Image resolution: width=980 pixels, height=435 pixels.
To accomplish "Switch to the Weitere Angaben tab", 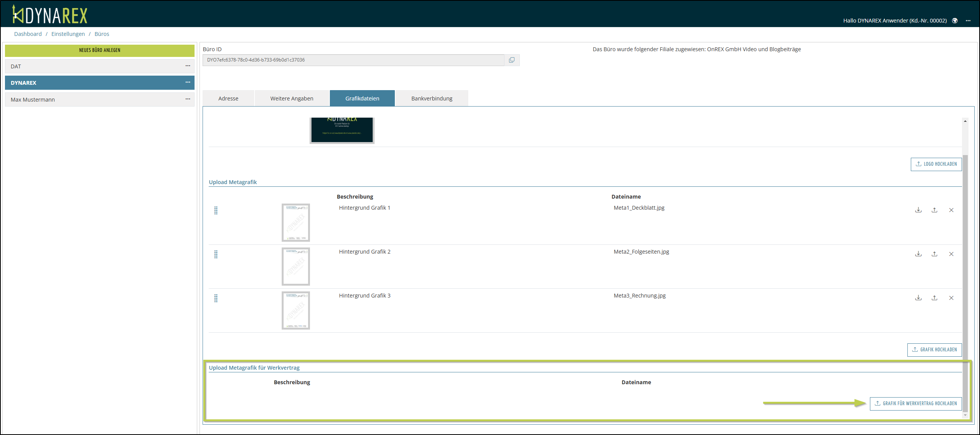I will 292,99.
